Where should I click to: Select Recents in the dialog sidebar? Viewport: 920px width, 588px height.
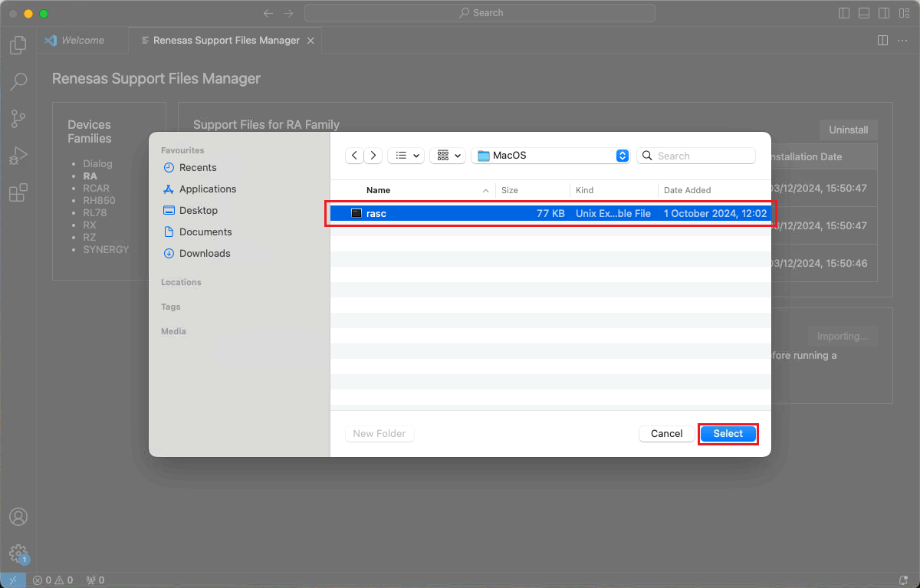[198, 167]
